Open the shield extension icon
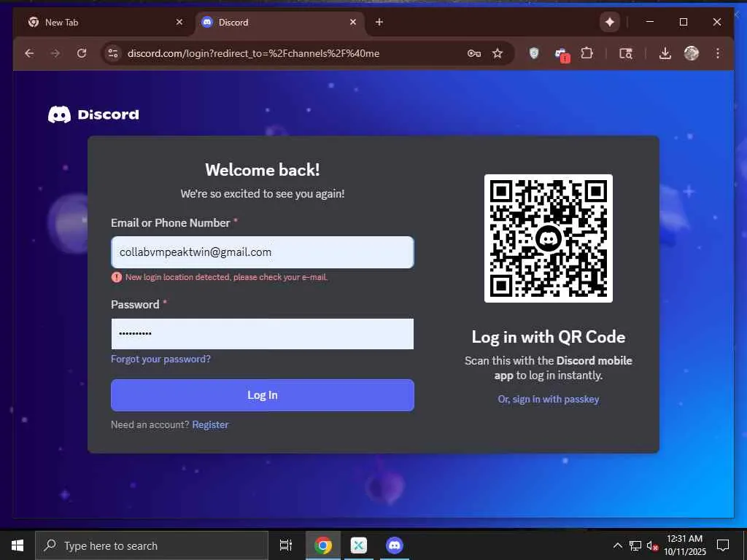Image resolution: width=747 pixels, height=560 pixels. (534, 53)
